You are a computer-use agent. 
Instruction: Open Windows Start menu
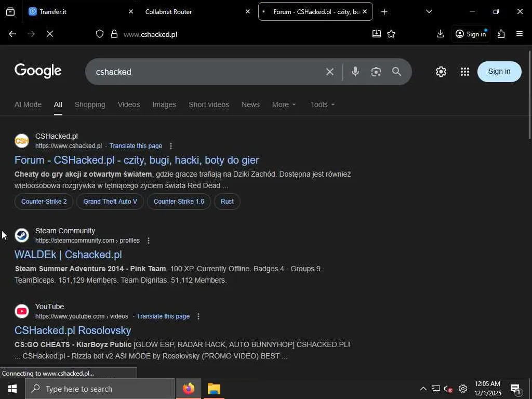coord(12,389)
